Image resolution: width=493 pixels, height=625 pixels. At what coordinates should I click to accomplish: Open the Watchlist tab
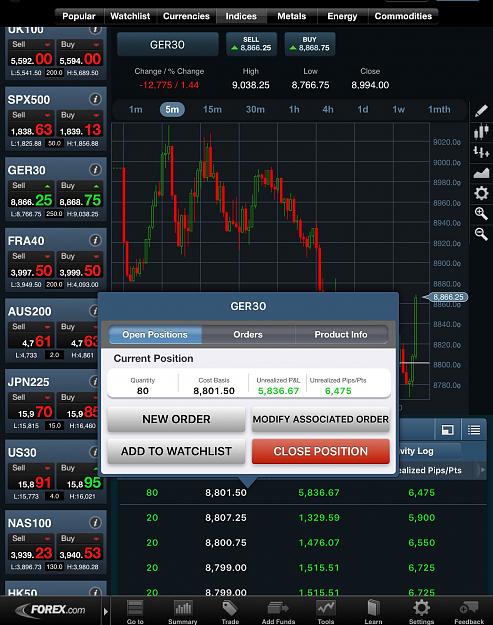(130, 16)
